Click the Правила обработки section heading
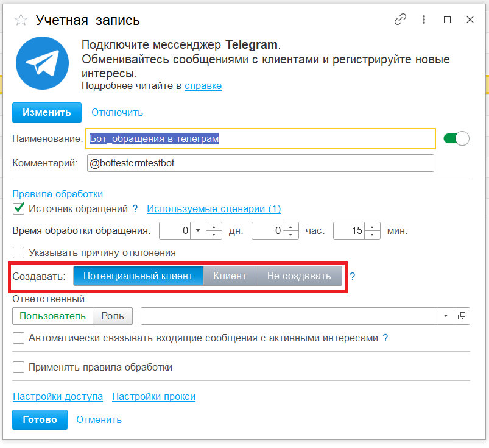Viewport: 489px width, 448px height. point(58,194)
